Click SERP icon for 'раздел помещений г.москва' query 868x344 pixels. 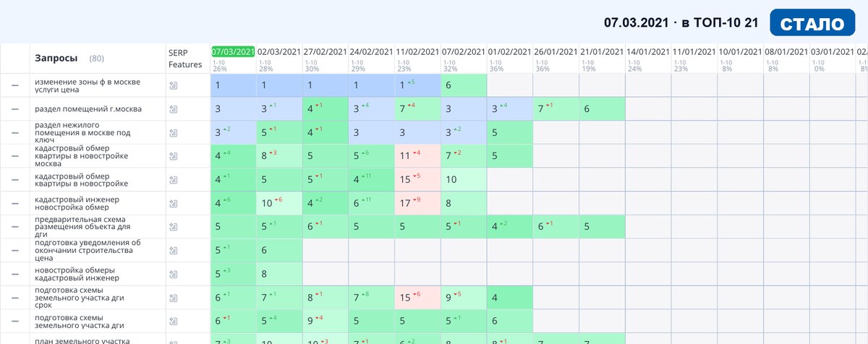tap(173, 109)
